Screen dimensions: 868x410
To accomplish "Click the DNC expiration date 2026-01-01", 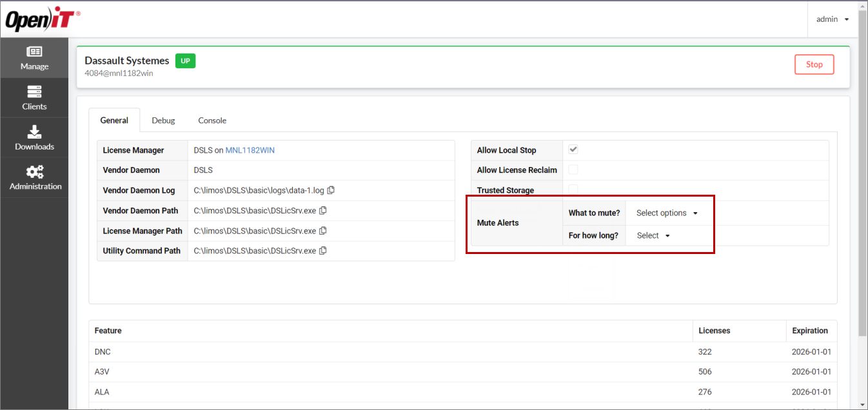I will point(811,352).
